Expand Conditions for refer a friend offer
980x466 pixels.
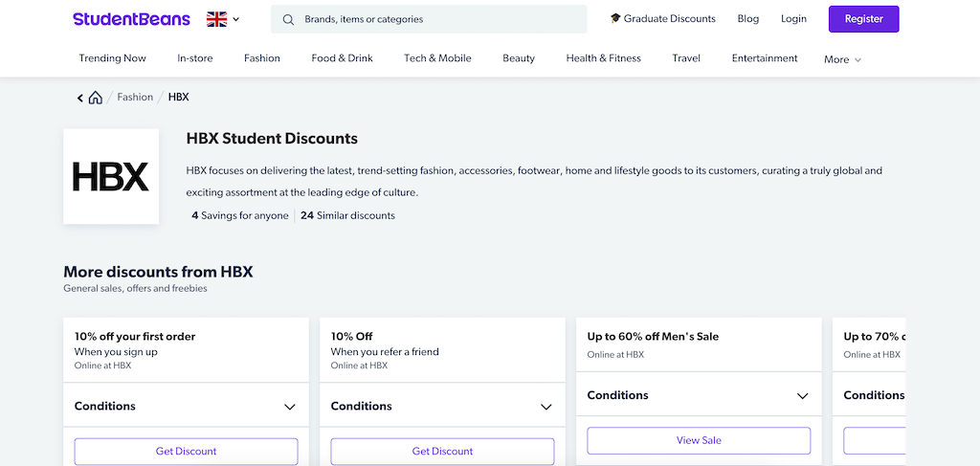coord(442,406)
